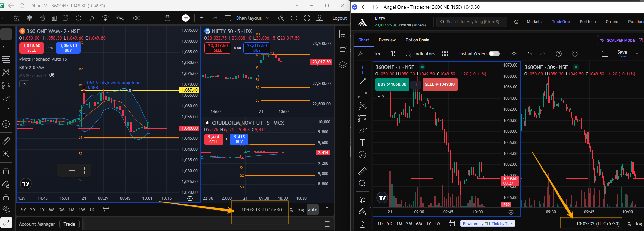
Task: Click the Search for Anything field
Action: [472, 22]
